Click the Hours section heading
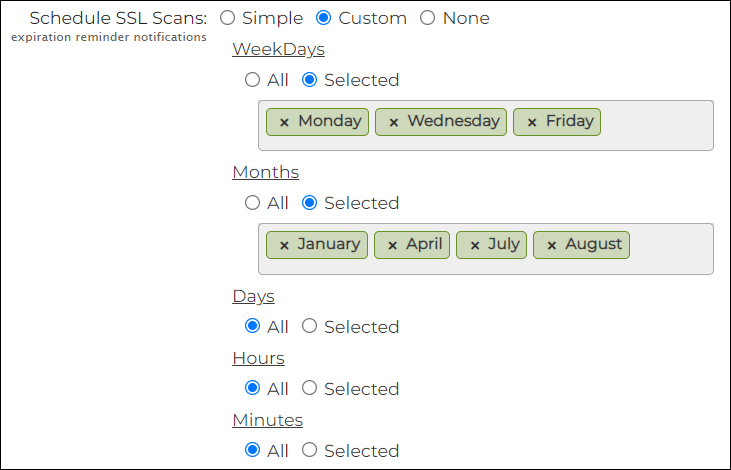Viewport: 731px width, 470px height. (258, 358)
